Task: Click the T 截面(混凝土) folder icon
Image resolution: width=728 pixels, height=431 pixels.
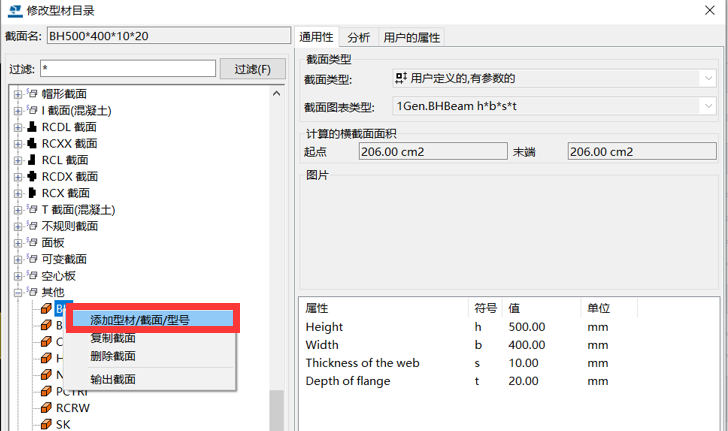Action: 32,209
